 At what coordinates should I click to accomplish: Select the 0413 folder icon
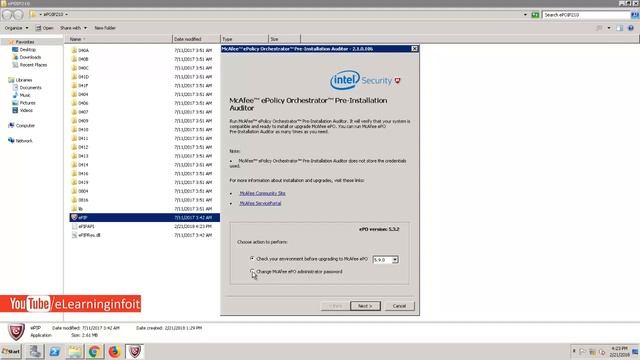[74, 156]
